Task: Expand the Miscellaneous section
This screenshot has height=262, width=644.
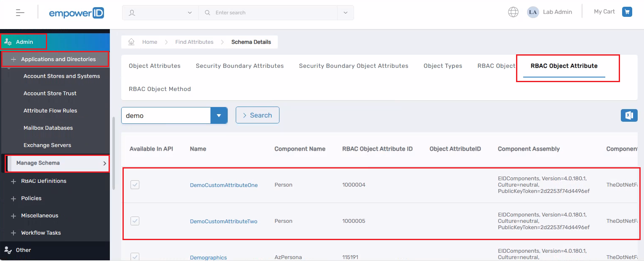Action: click(13, 216)
